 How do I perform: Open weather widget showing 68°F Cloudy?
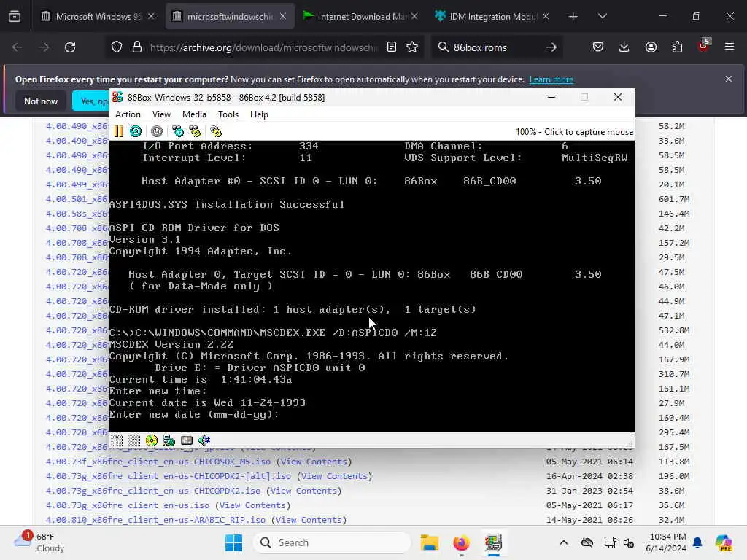pos(39,542)
